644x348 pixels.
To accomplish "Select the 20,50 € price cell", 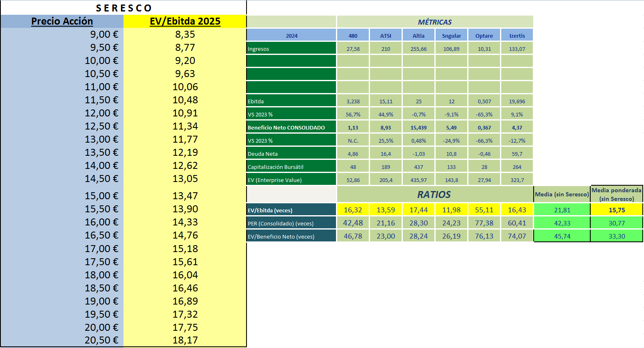I will point(62,340).
